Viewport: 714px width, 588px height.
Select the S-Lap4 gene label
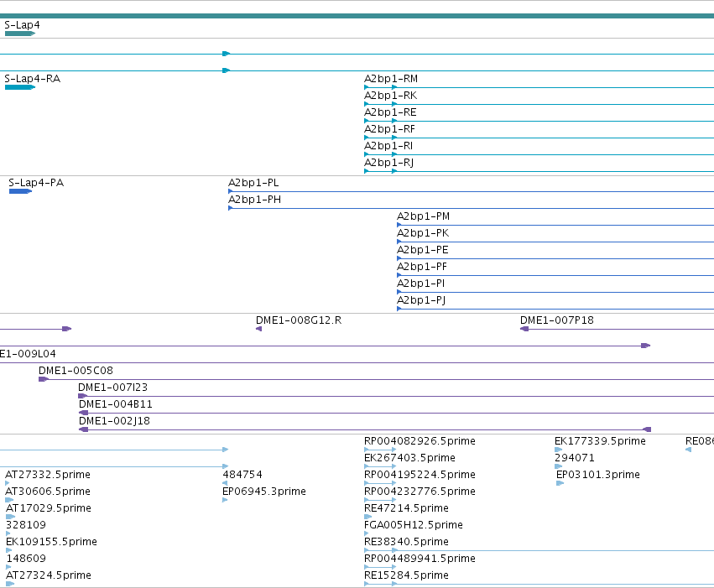coord(22,25)
